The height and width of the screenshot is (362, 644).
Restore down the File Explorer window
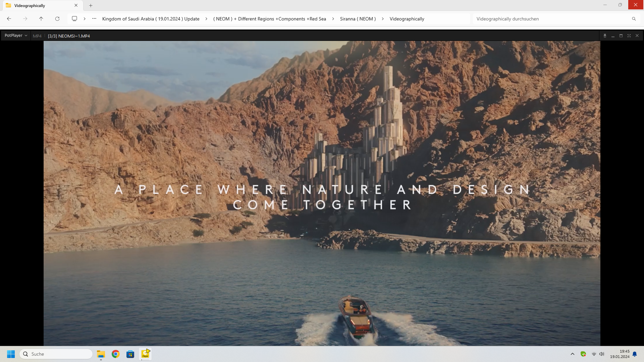tap(620, 5)
